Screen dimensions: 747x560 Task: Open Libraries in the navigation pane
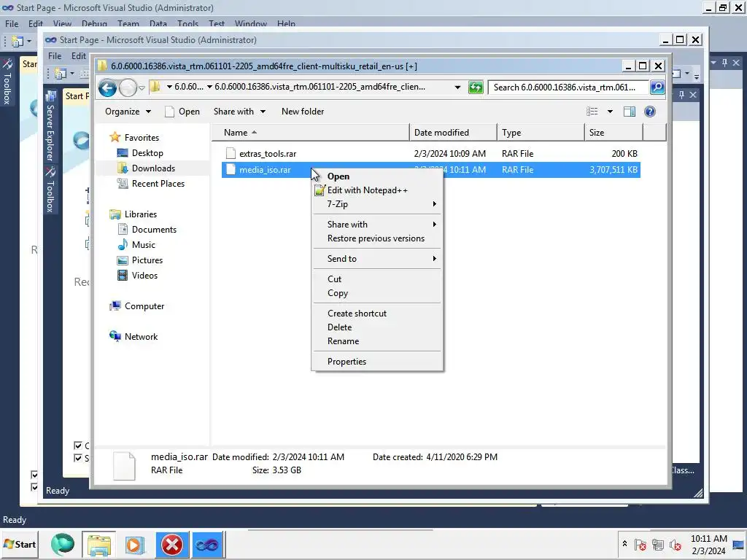(x=141, y=214)
